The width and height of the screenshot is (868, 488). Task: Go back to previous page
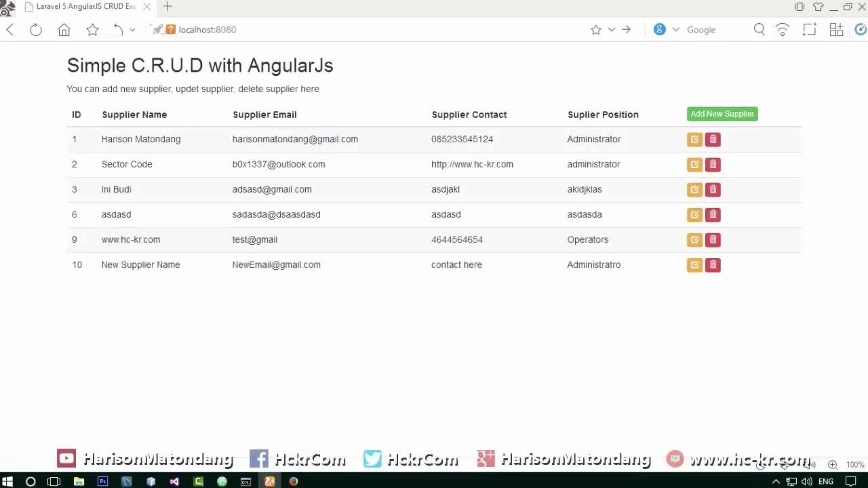pos(9,30)
